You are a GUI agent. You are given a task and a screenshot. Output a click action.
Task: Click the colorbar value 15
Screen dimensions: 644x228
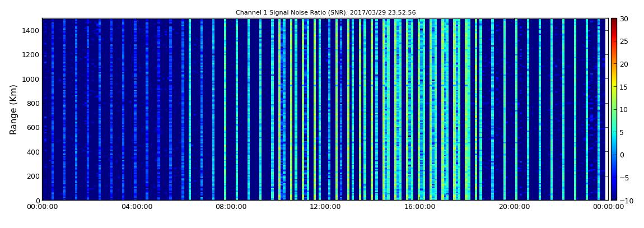point(624,87)
